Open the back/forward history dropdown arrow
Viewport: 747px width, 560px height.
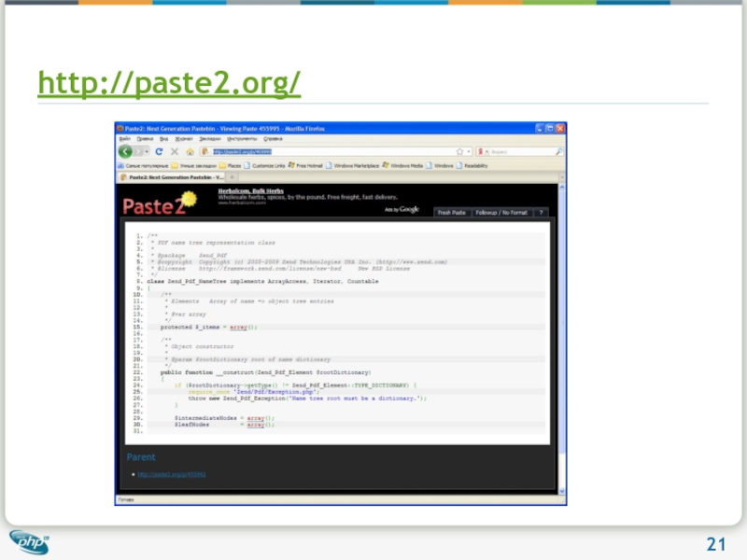pos(145,150)
